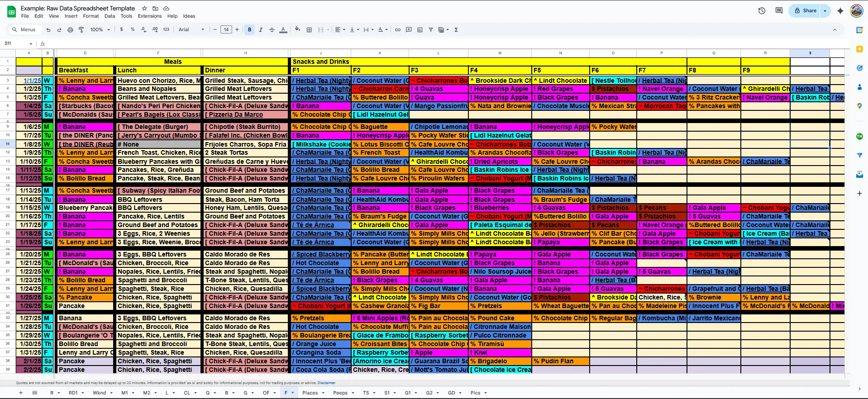Open the Arial font dropdown
The width and height of the screenshot is (868, 399).
[x=191, y=30]
